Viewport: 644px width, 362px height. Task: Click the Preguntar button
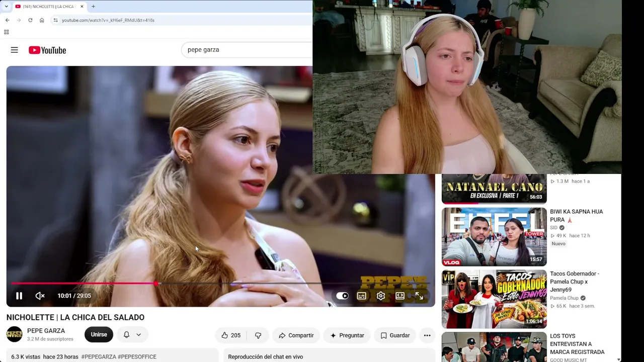pos(347,335)
